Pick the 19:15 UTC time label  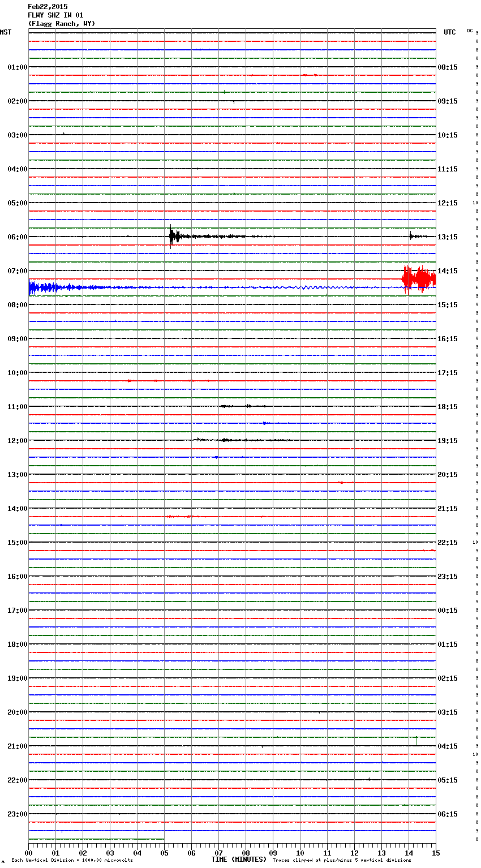448,441
